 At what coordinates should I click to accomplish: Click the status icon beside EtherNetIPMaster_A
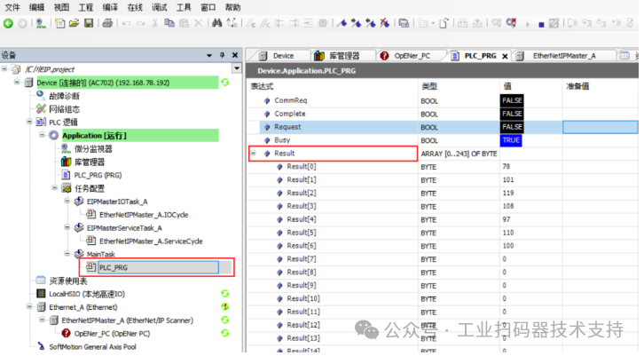click(x=224, y=320)
